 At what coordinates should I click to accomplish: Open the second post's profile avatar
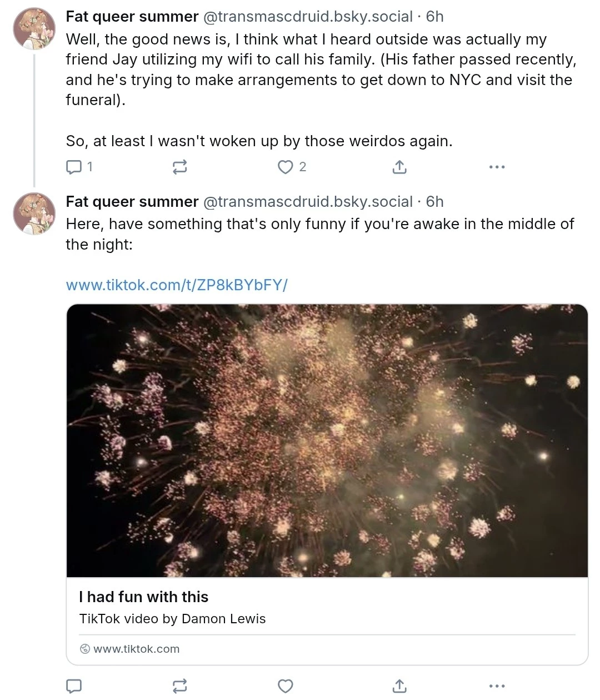[34, 214]
